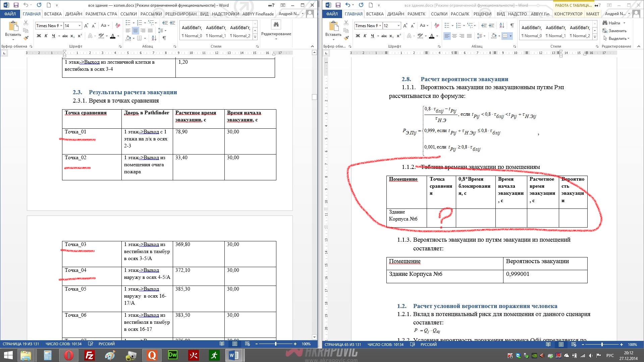This screenshot has width=644, height=362.
Task: Zoom in using plus in left status bar
Action: 295,344
